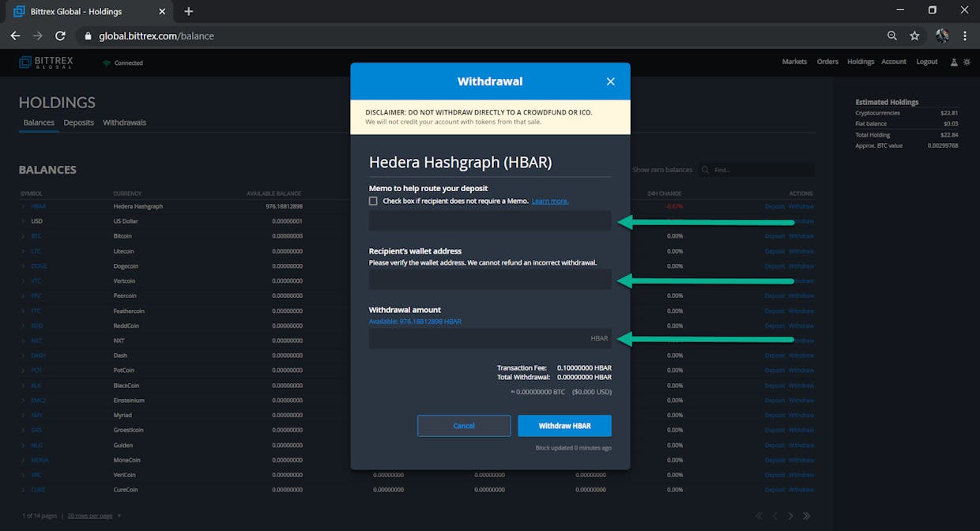The height and width of the screenshot is (531, 980).
Task: Close the Bittrex Global - Holdings tab
Action: pos(163,11)
